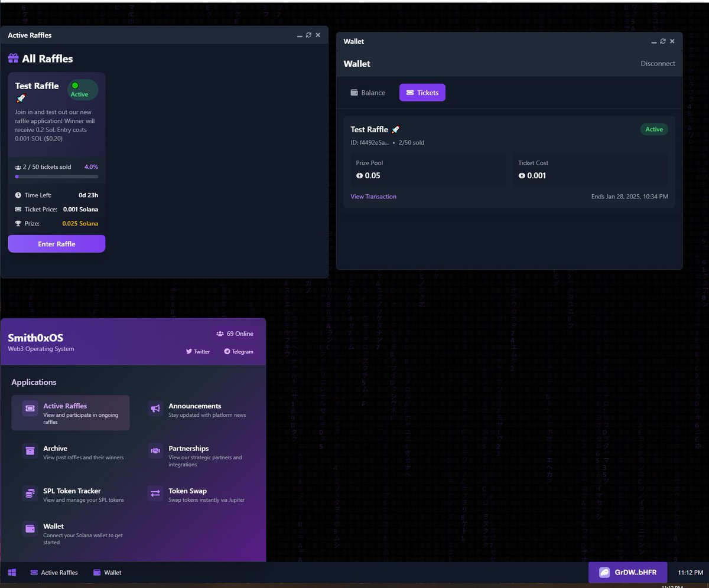Click the users icon beside tickets sold

tap(18, 167)
